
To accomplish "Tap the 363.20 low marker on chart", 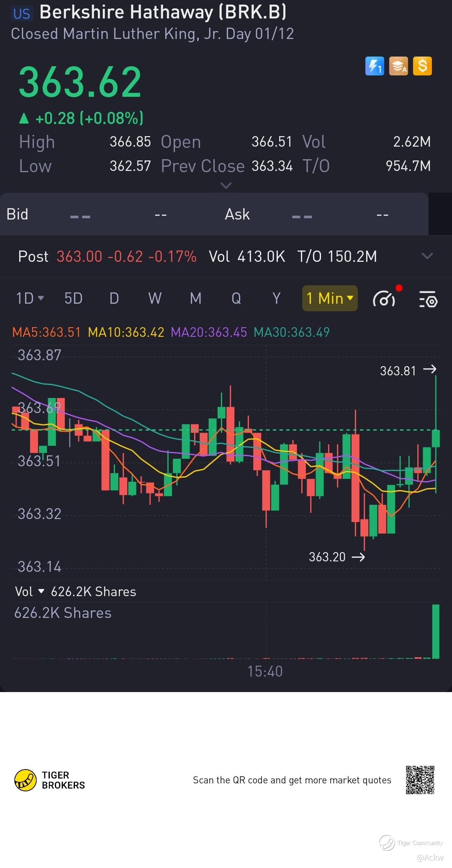I will click(336, 557).
